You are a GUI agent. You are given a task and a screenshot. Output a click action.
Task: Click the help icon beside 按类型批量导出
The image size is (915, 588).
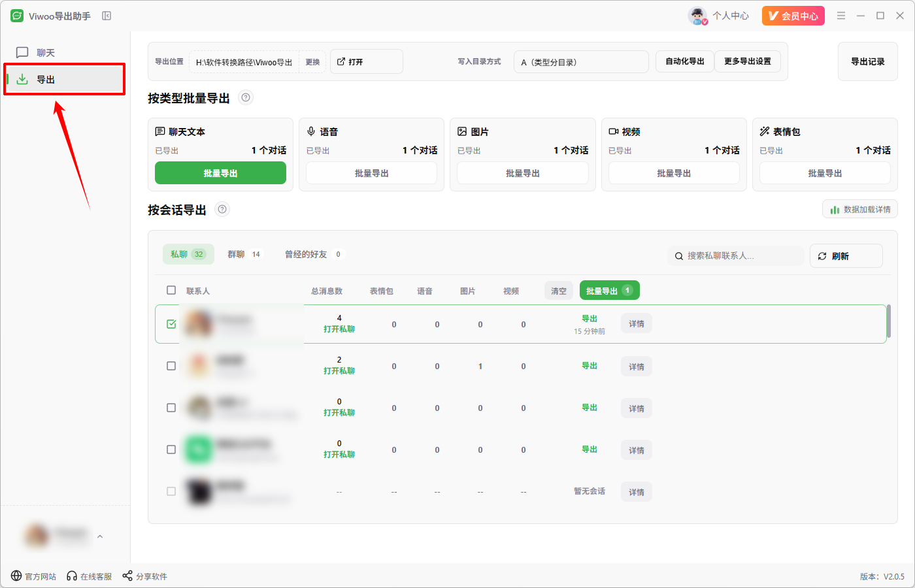(246, 98)
